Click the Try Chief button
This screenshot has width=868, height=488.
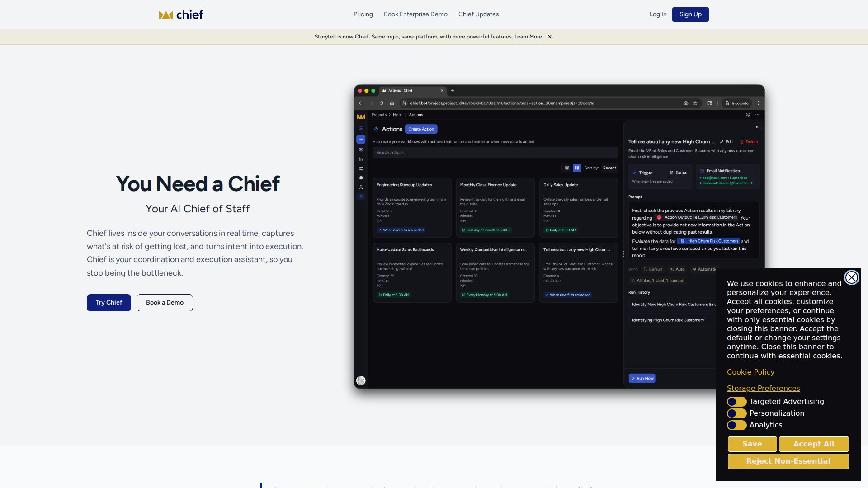tap(109, 303)
